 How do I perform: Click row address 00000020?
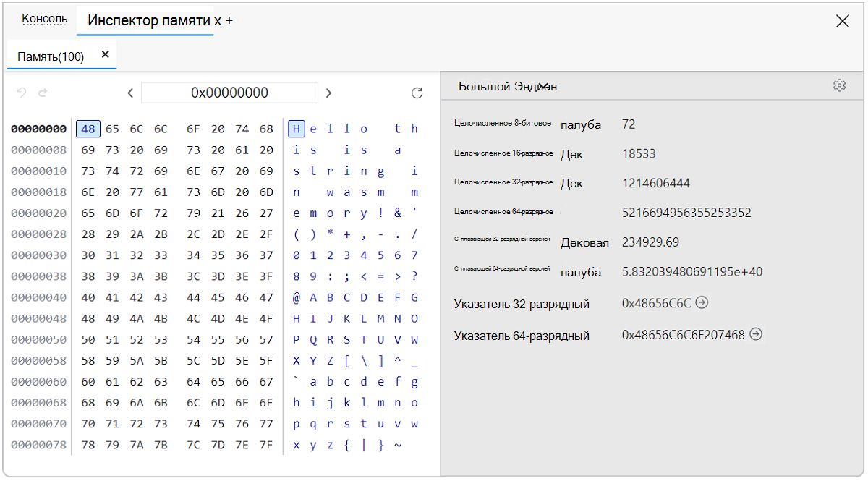tap(39, 213)
